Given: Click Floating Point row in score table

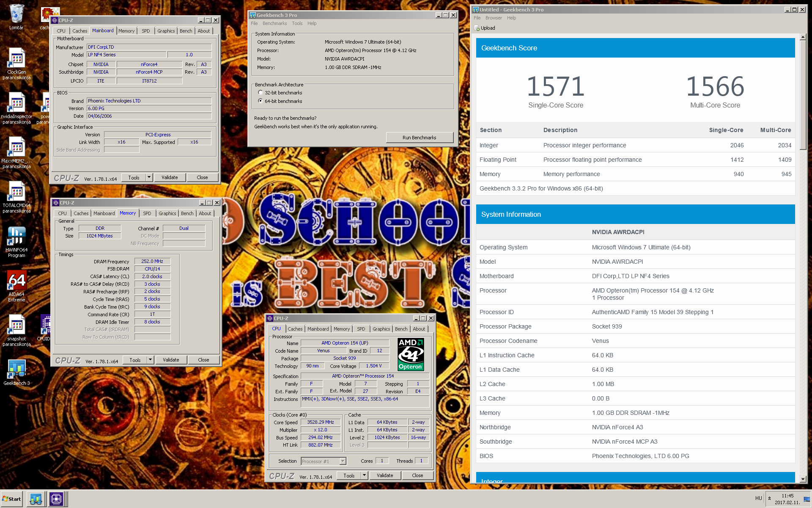Looking at the screenshot, I should tap(635, 160).
